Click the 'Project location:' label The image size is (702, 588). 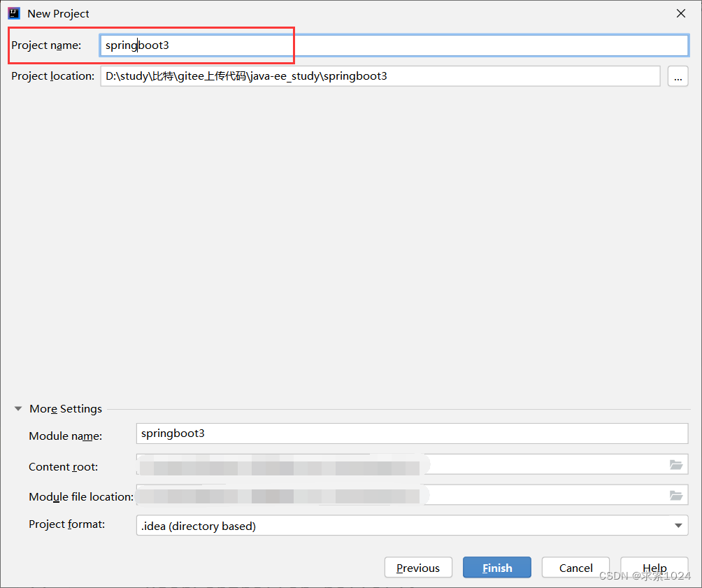coord(53,76)
